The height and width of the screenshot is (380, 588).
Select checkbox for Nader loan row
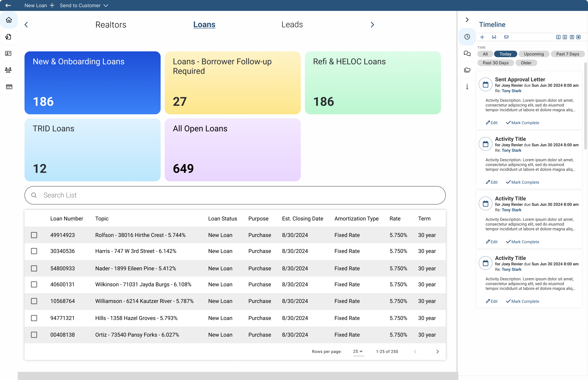34,268
